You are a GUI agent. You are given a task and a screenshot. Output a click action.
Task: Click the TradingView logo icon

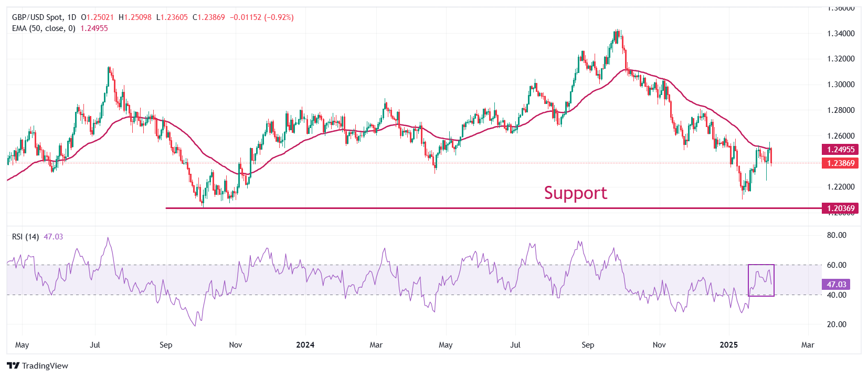[13, 366]
